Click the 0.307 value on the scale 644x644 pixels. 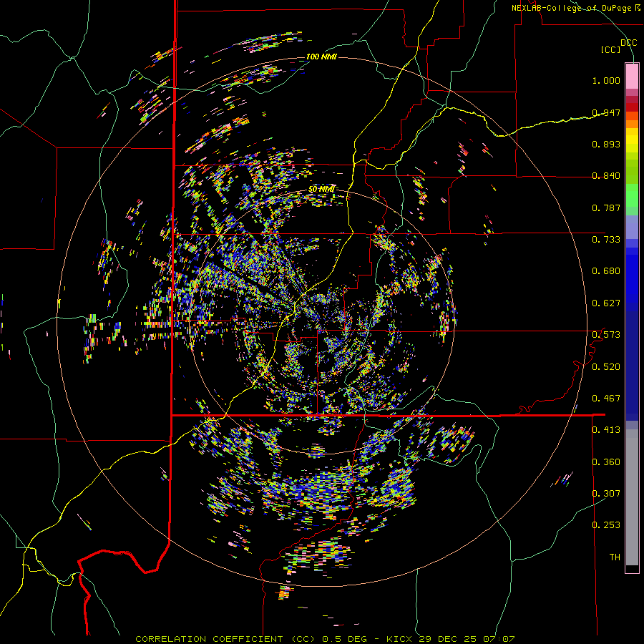606,494
